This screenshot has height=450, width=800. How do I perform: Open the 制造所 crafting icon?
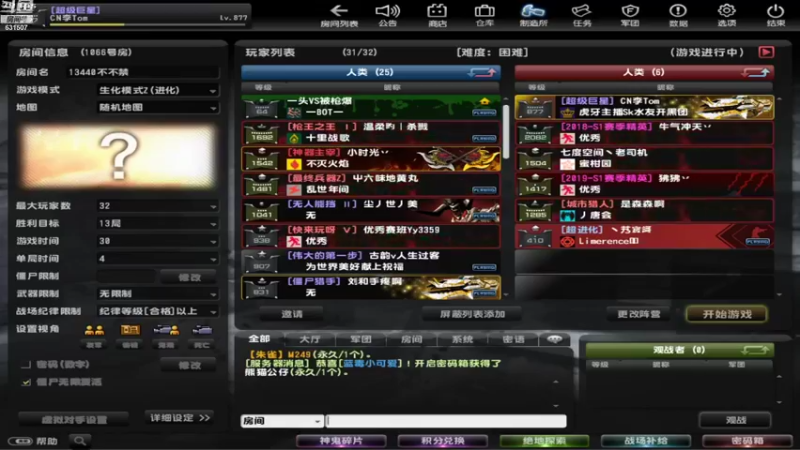tap(533, 11)
